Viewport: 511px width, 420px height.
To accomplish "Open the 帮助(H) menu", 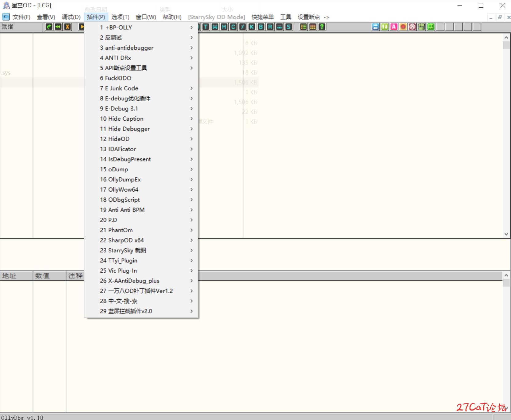I will point(172,17).
